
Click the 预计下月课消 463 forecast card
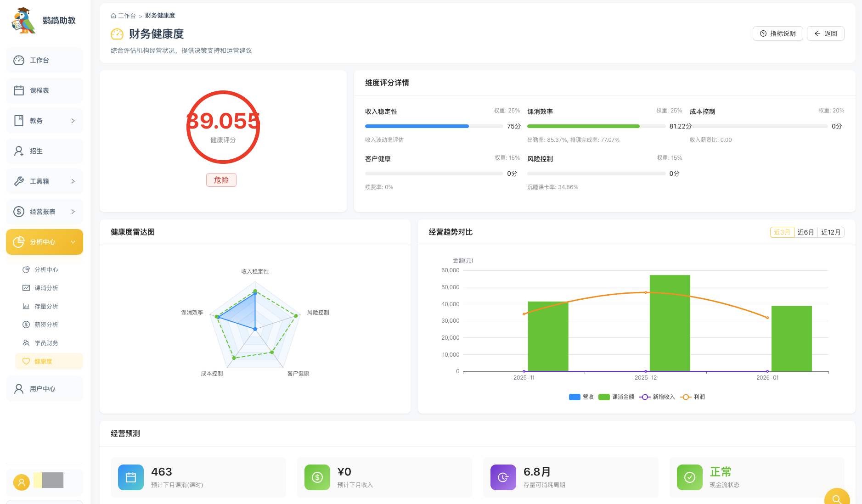tap(198, 477)
